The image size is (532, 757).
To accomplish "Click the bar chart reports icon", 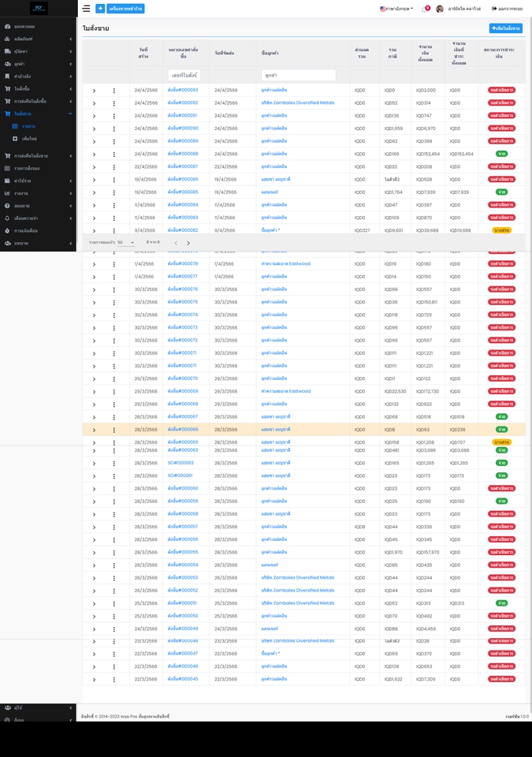I will (x=7, y=193).
